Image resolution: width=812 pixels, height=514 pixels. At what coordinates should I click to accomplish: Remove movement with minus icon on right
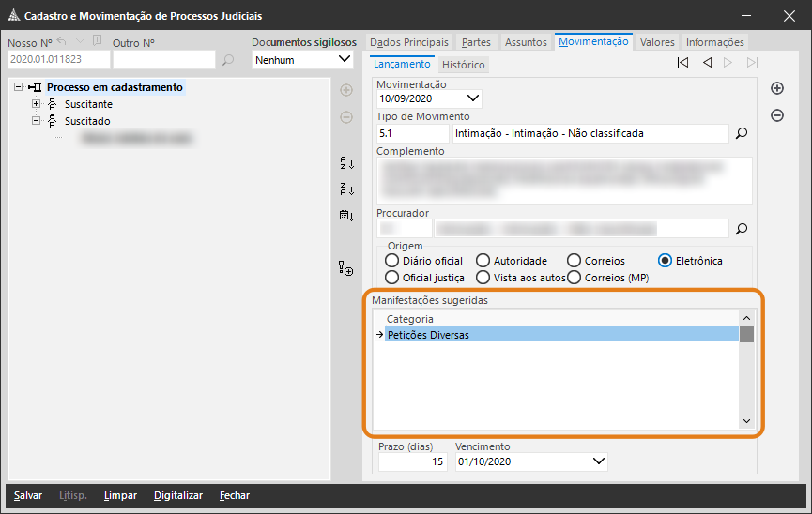(777, 115)
